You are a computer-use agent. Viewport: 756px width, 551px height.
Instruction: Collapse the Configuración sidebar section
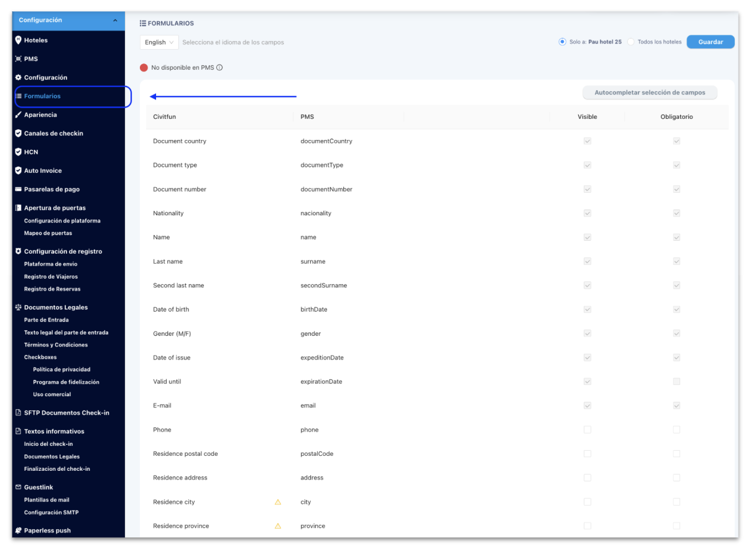click(x=114, y=20)
